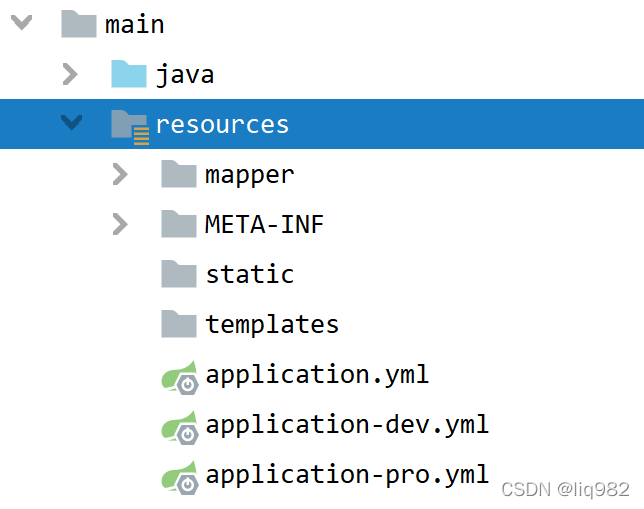Expand the mapper folder arrow
The height and width of the screenshot is (509, 644).
pos(120,174)
